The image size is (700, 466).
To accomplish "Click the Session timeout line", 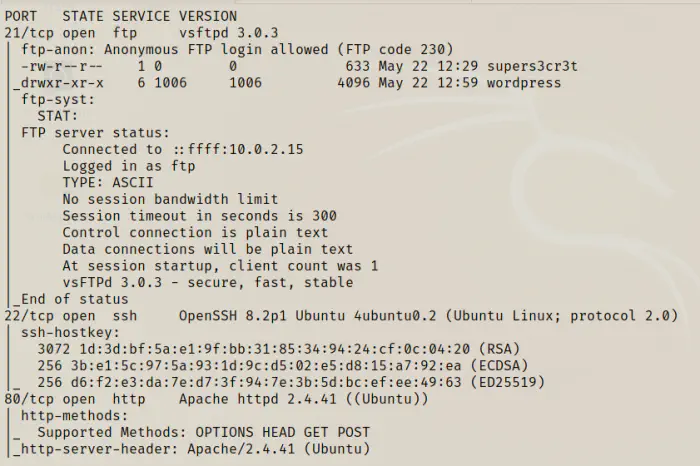I will coord(199,216).
